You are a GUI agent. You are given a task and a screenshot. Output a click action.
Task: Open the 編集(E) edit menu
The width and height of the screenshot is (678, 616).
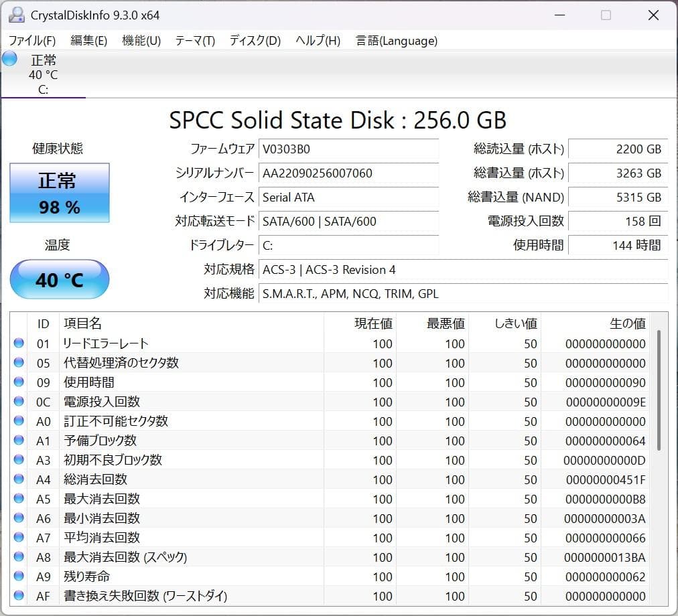(87, 40)
